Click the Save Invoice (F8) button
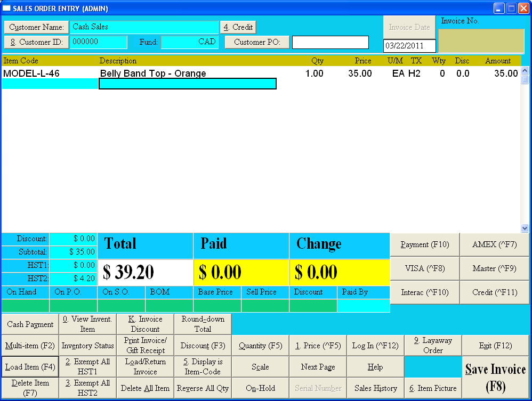Screen dimensions: 532x401 click(495, 377)
